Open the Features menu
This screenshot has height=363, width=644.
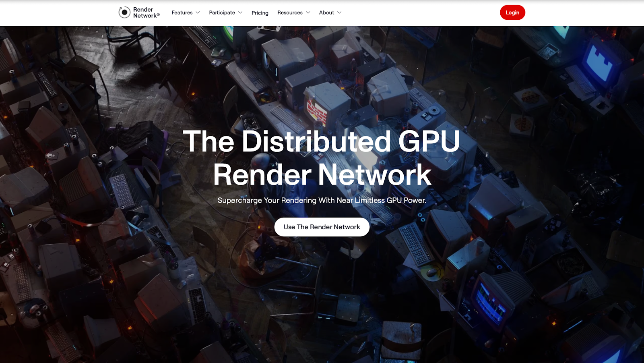point(182,12)
